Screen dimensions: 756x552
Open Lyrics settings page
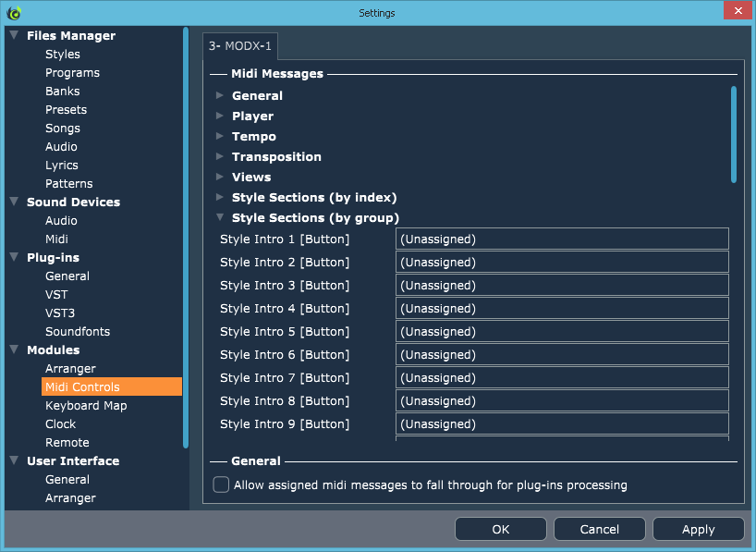click(x=62, y=165)
